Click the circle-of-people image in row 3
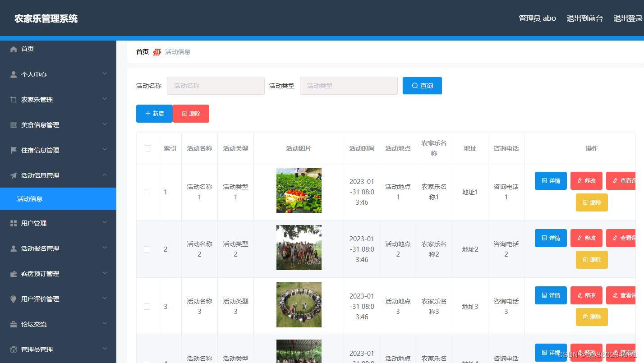644x363 pixels. point(299,305)
